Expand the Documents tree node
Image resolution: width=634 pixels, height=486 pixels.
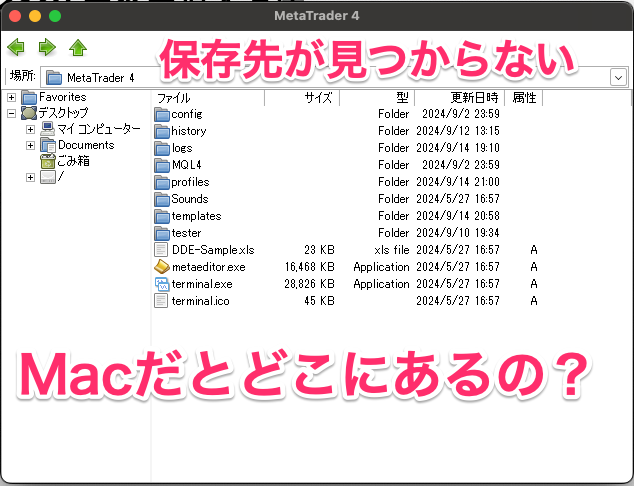[30, 145]
